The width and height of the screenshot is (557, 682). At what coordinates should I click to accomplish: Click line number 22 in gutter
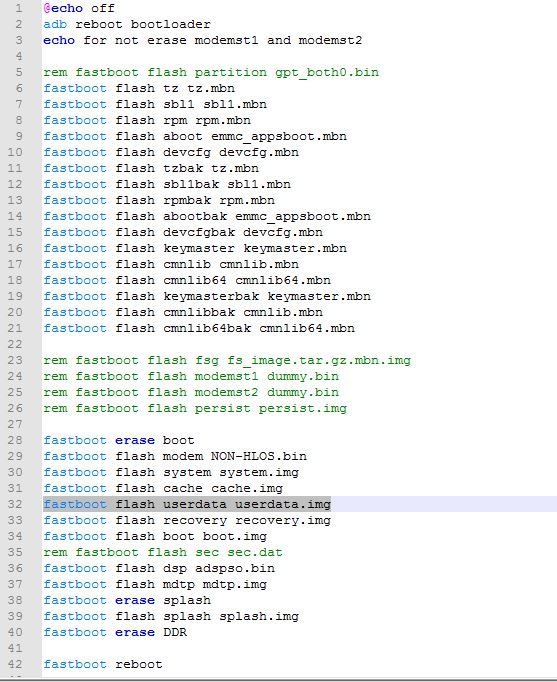coord(15,344)
